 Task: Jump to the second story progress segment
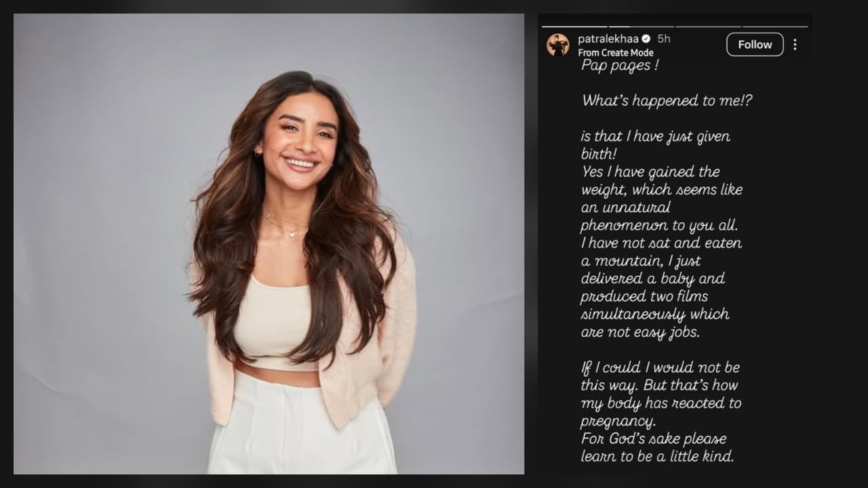click(x=641, y=26)
